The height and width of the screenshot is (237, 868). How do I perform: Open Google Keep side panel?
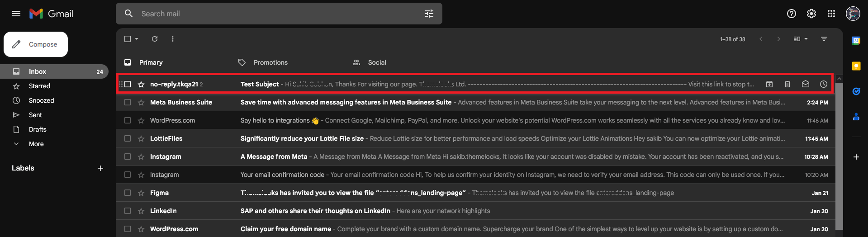(x=856, y=66)
